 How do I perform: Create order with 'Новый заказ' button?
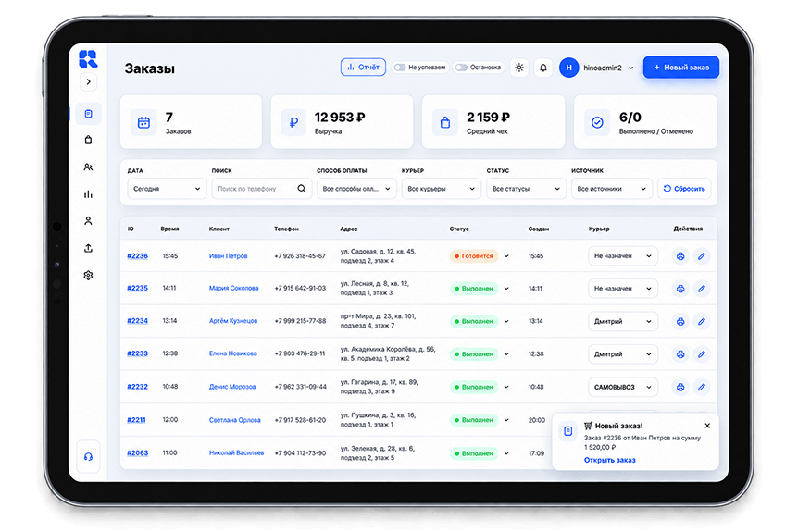(681, 68)
